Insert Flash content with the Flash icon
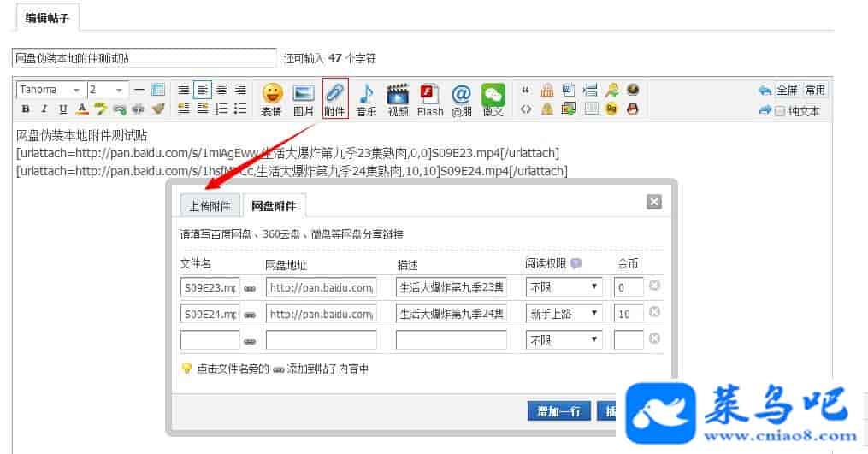 430,100
